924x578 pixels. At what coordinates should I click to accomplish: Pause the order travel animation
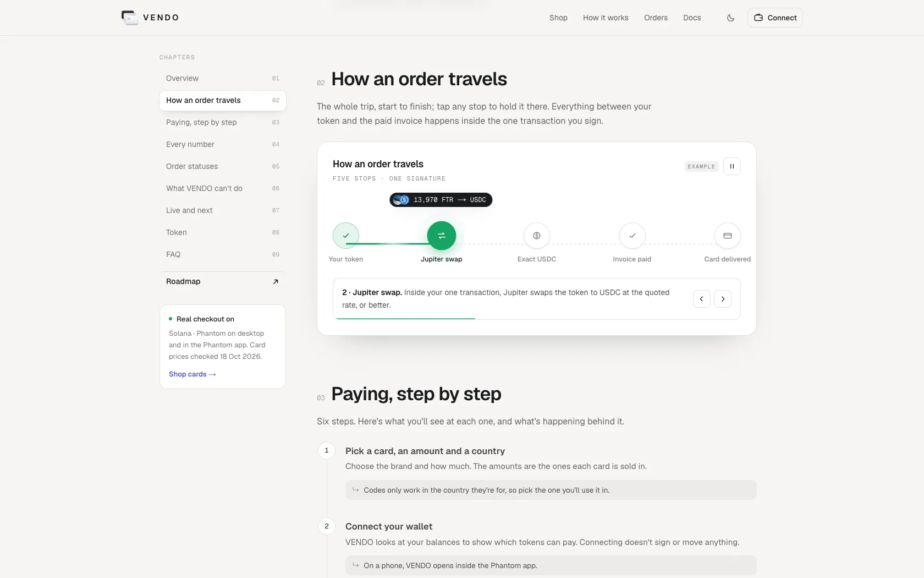tap(732, 166)
